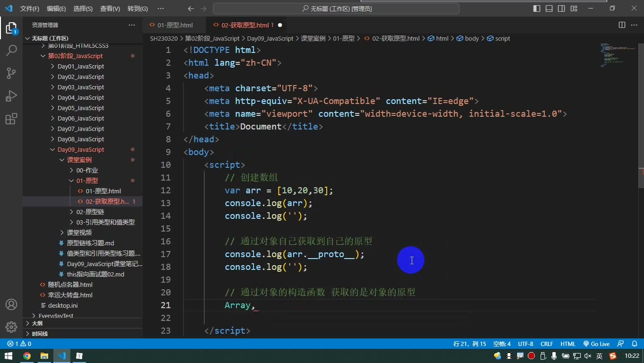
Task: Switch to the 01-原型.html tab
Action: coord(174,25)
